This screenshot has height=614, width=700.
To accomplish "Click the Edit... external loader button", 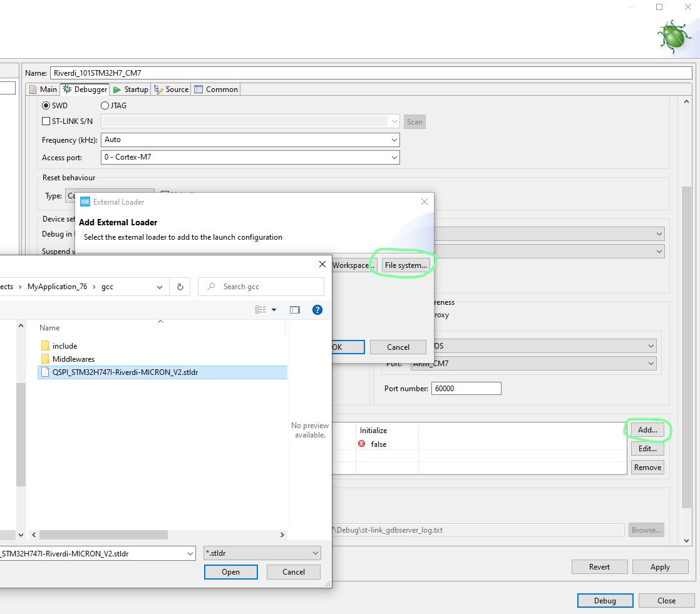I will coord(647,449).
